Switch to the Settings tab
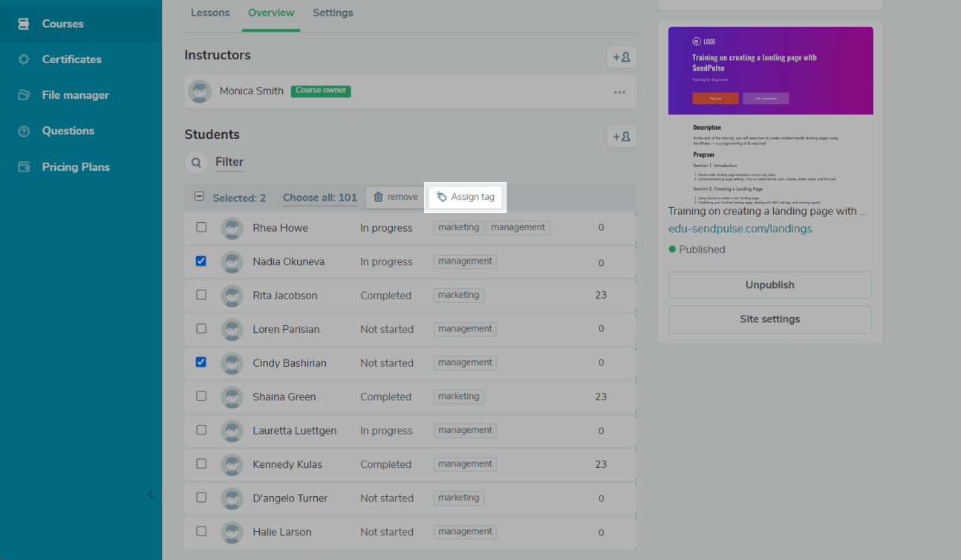The width and height of the screenshot is (961, 560). [333, 13]
